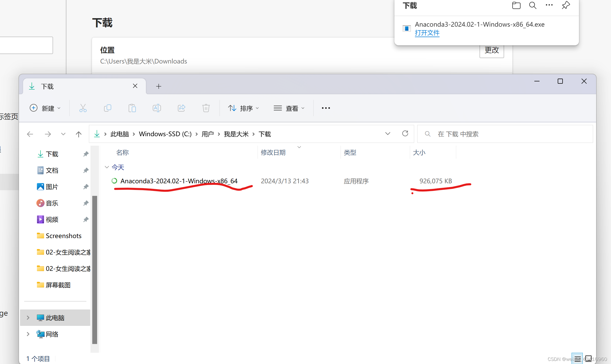The width and height of the screenshot is (611, 364).
Task: Switch to large icons view in status bar
Action: 588,358
